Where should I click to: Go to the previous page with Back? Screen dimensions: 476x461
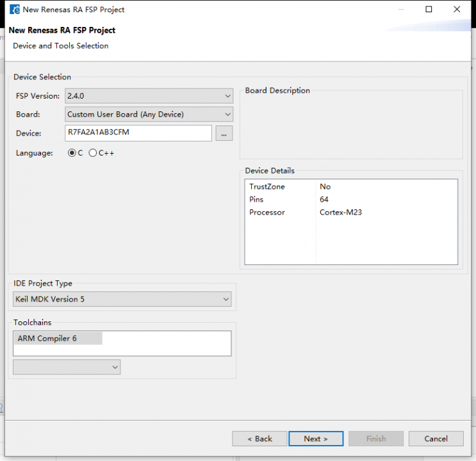click(x=259, y=439)
